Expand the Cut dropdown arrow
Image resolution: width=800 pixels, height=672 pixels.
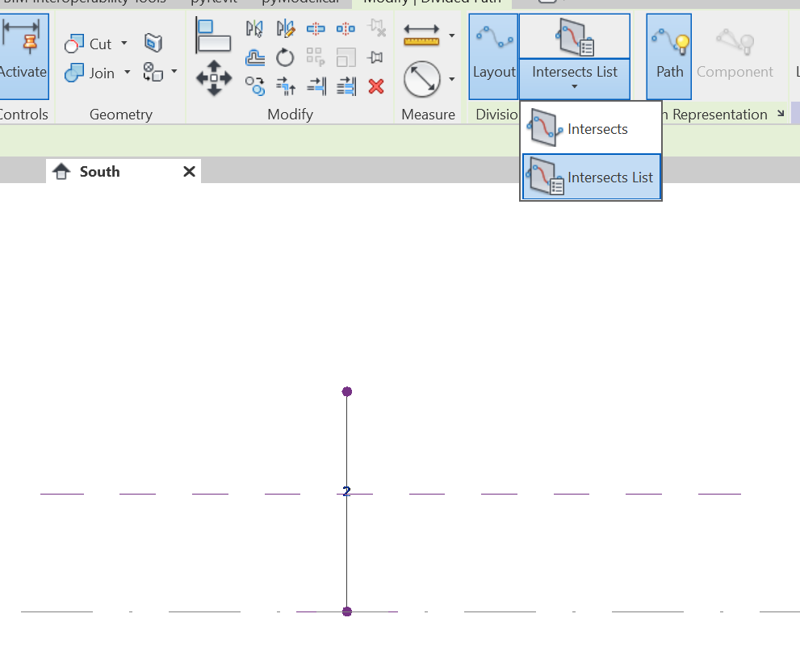pyautogui.click(x=124, y=44)
